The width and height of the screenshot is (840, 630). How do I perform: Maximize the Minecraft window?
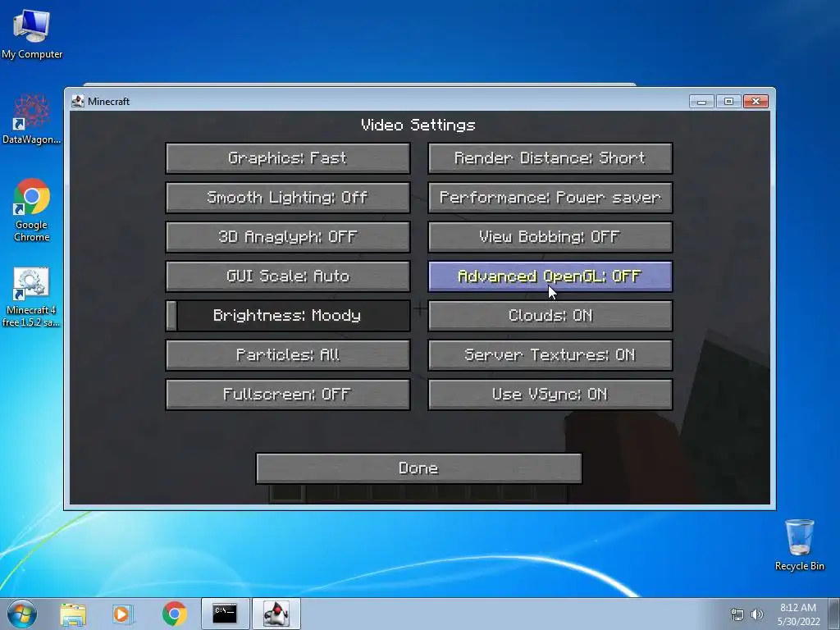728,101
